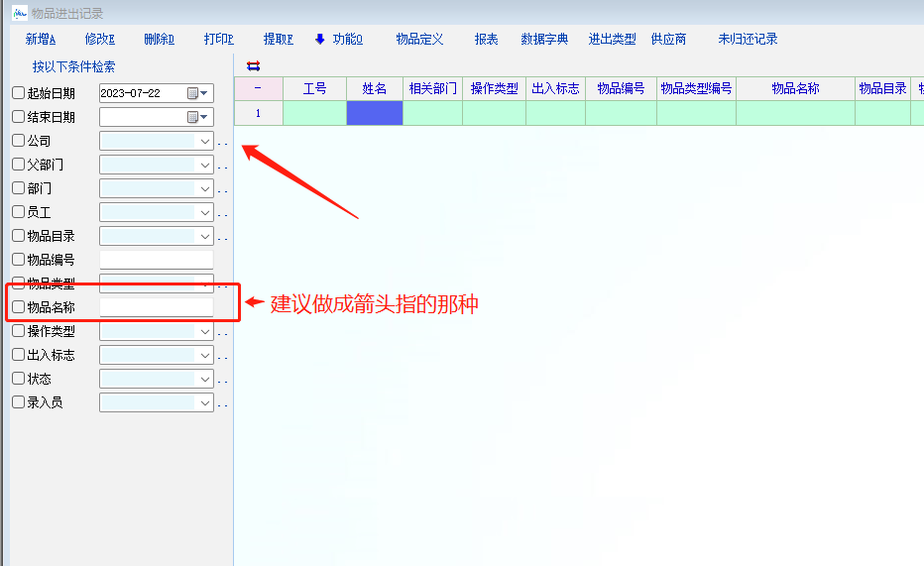924x566 pixels.
Task: Open the 数据字典 menu item
Action: [x=544, y=40]
